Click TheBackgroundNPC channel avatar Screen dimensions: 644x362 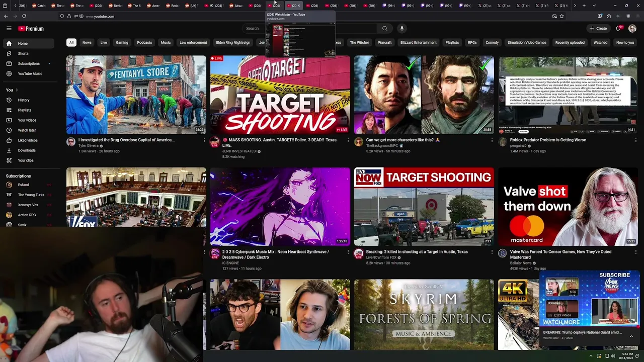click(359, 142)
